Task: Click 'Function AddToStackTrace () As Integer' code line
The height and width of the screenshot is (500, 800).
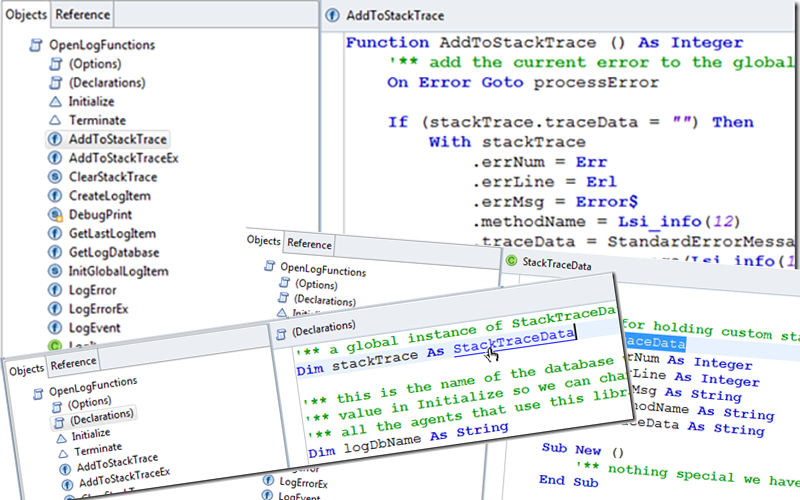Action: pyautogui.click(x=544, y=42)
